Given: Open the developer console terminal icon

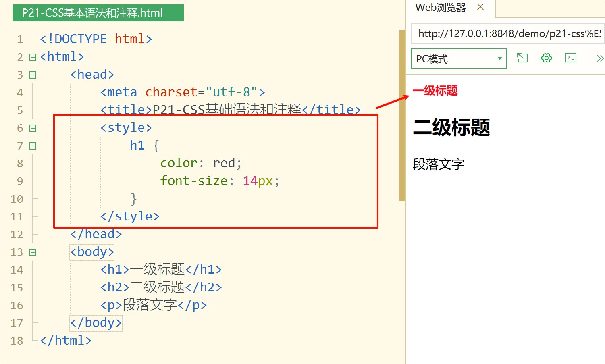Looking at the screenshot, I should click(x=571, y=58).
